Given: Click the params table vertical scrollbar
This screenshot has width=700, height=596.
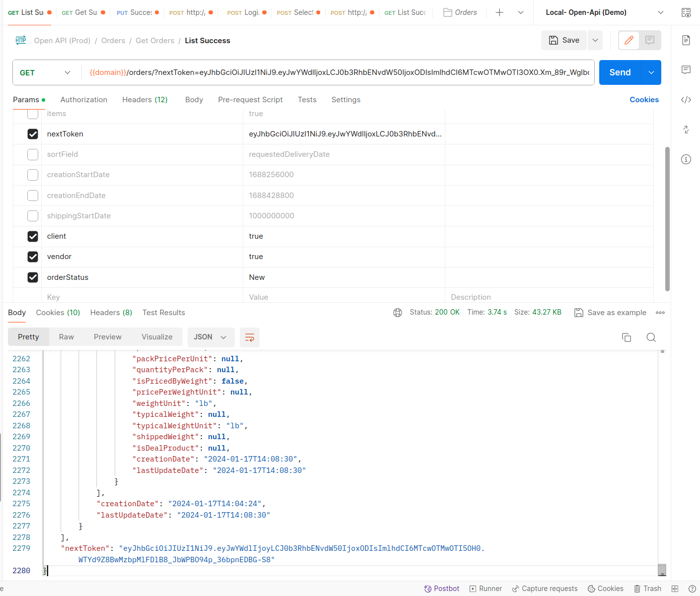Looking at the screenshot, I should coord(667,219).
